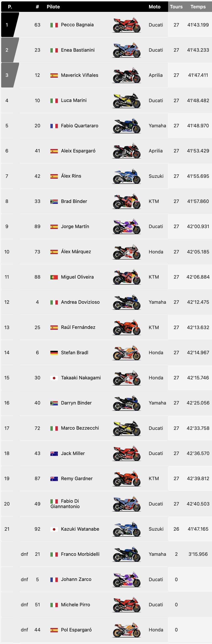Click South African flag next to Brad Binder

[54, 202]
